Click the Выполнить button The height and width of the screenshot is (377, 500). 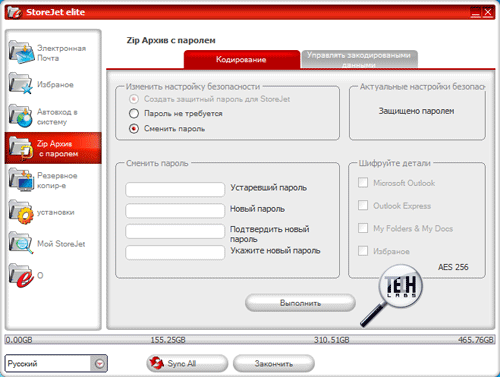tap(300, 303)
